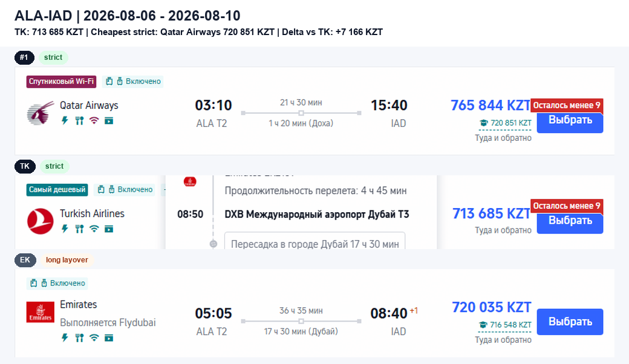
Task: Click Turkish Airlines Wi-Fi icon
Action: point(94,229)
